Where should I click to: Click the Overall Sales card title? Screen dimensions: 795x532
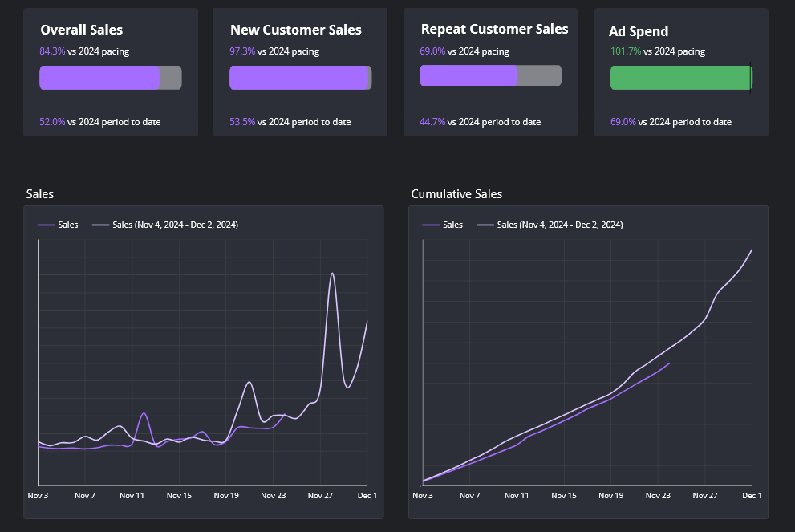click(82, 30)
